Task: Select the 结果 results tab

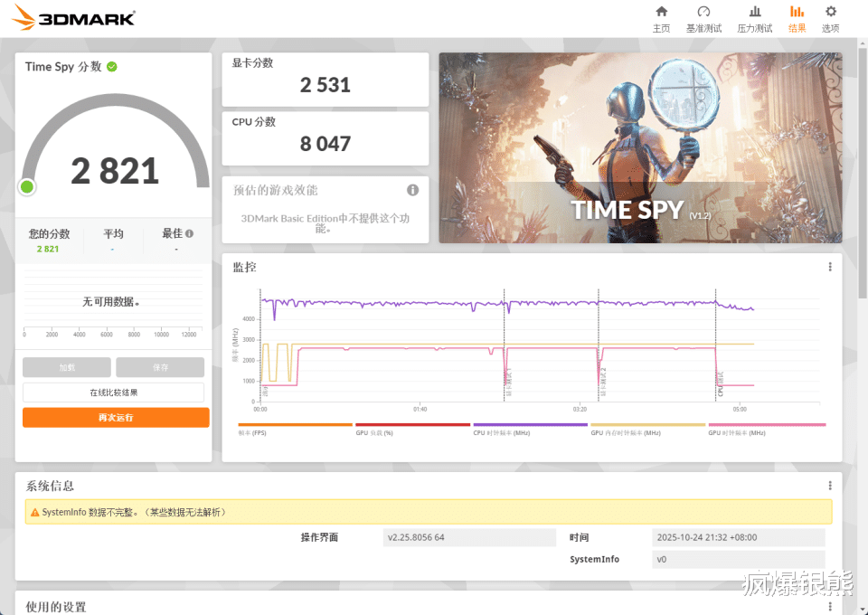Action: coord(797,19)
